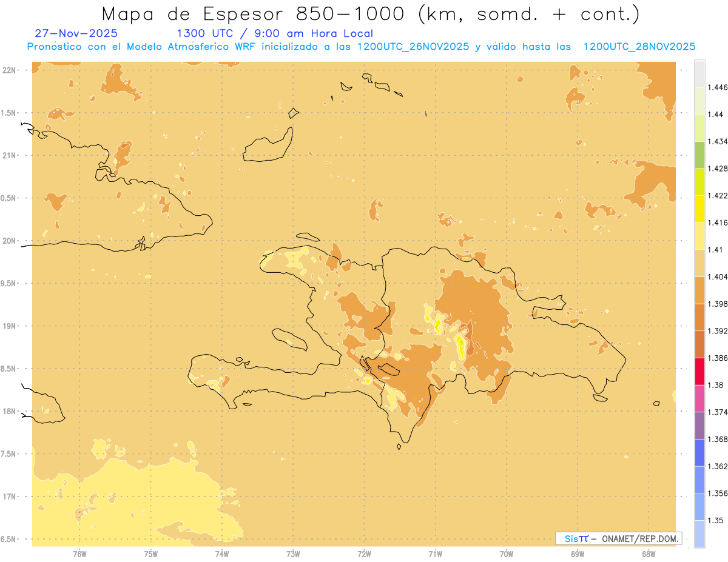Click longitude axis label '71W'
The width and height of the screenshot is (728, 562).
click(435, 554)
